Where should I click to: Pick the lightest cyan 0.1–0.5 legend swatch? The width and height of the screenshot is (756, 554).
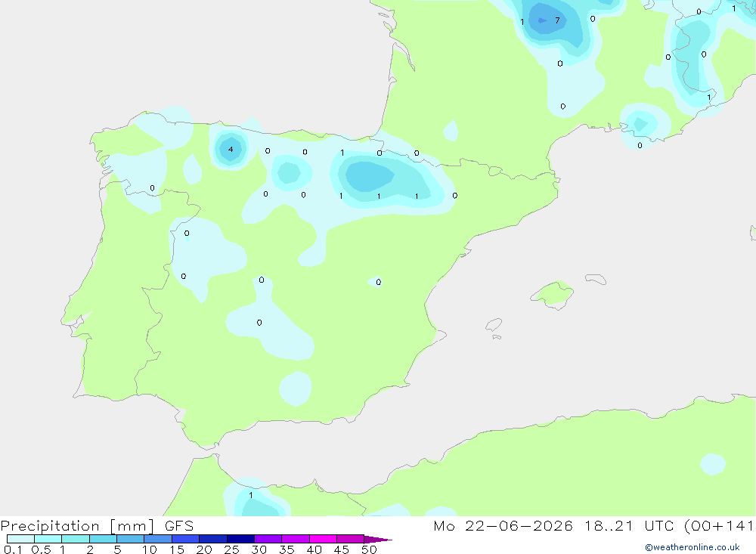[20, 539]
